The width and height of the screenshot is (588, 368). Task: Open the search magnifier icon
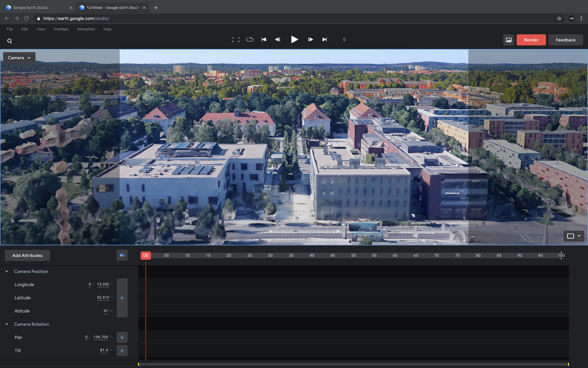(9, 41)
